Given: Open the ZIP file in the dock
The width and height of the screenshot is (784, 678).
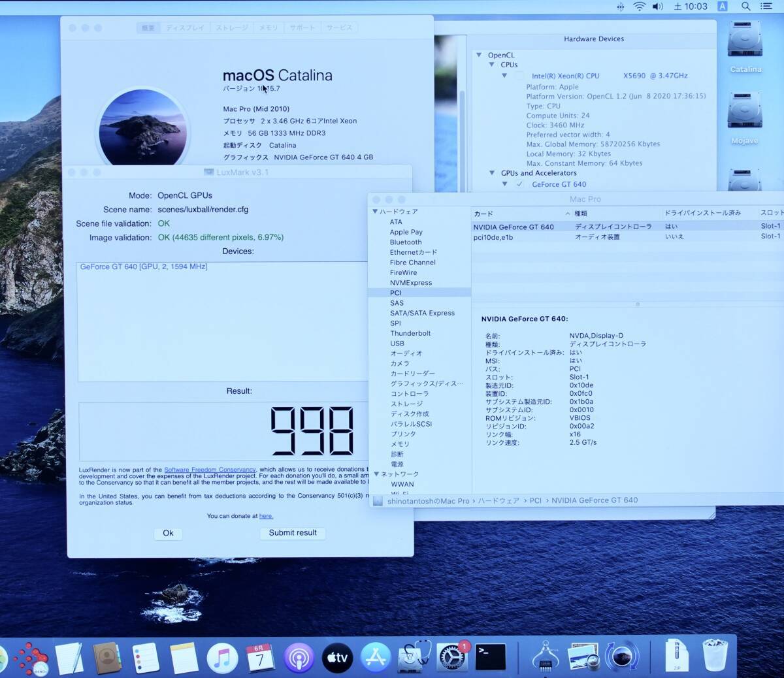Looking at the screenshot, I should coord(677,656).
